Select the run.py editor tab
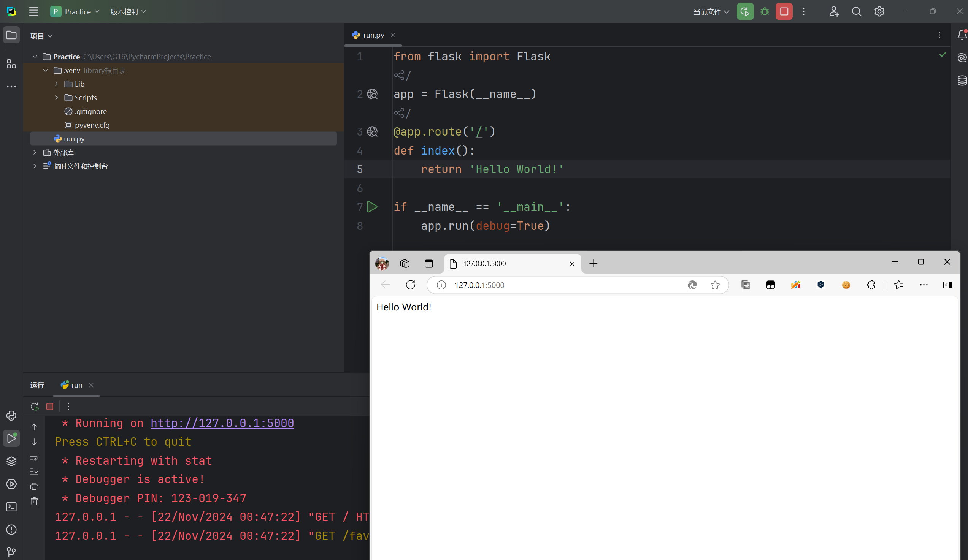Screen dimensions: 968x560 [373, 35]
